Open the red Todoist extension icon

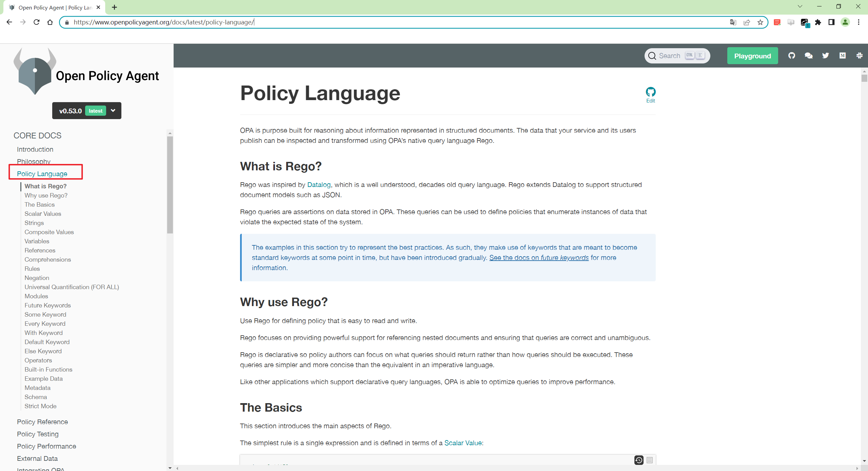click(x=777, y=22)
